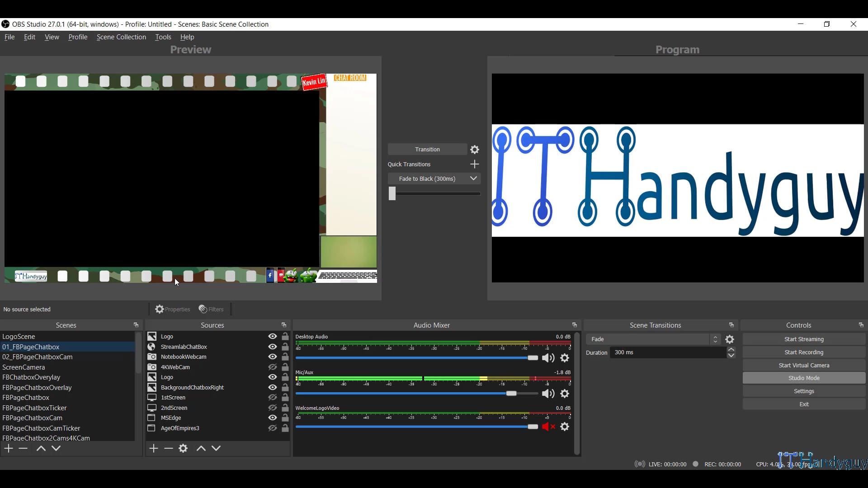Open source properties gear in Sources toolbar
868x488 pixels.
click(x=183, y=449)
